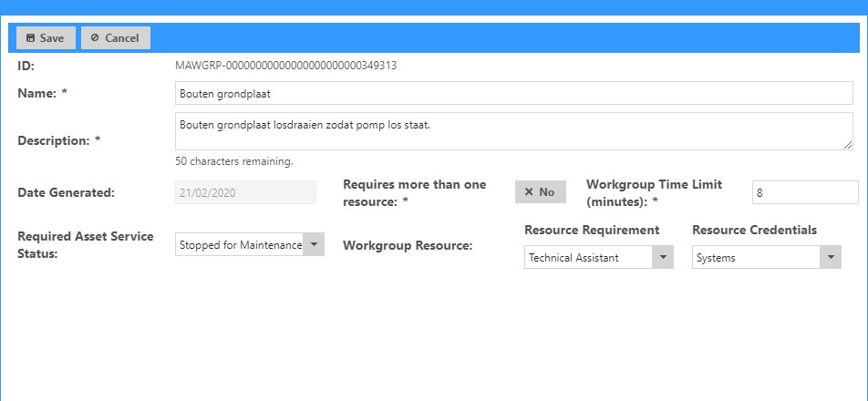Click the circle-slash icon on Cancel
868x401 pixels.
95,38
